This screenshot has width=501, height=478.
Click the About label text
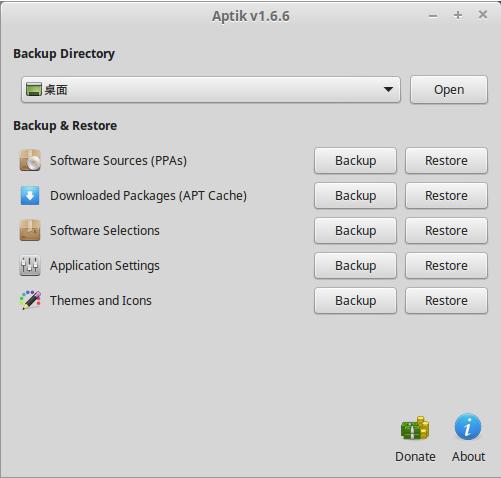468,456
